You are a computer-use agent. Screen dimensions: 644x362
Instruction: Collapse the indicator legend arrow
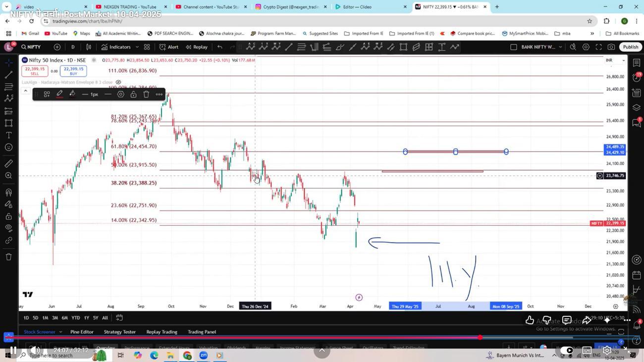point(25,91)
